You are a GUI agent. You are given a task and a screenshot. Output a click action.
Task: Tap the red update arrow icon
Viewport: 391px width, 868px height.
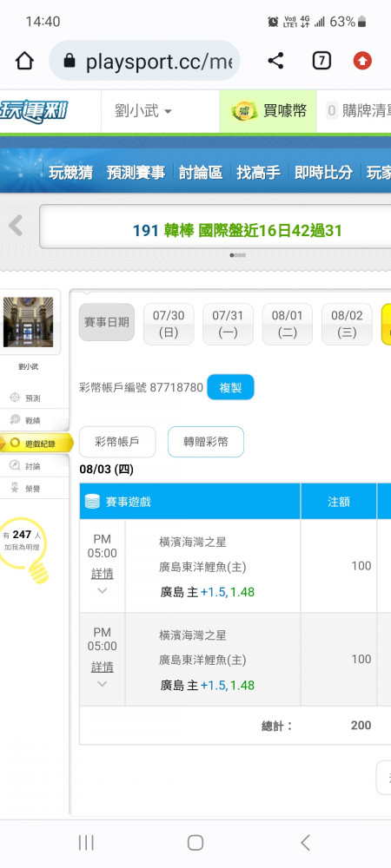tap(362, 61)
